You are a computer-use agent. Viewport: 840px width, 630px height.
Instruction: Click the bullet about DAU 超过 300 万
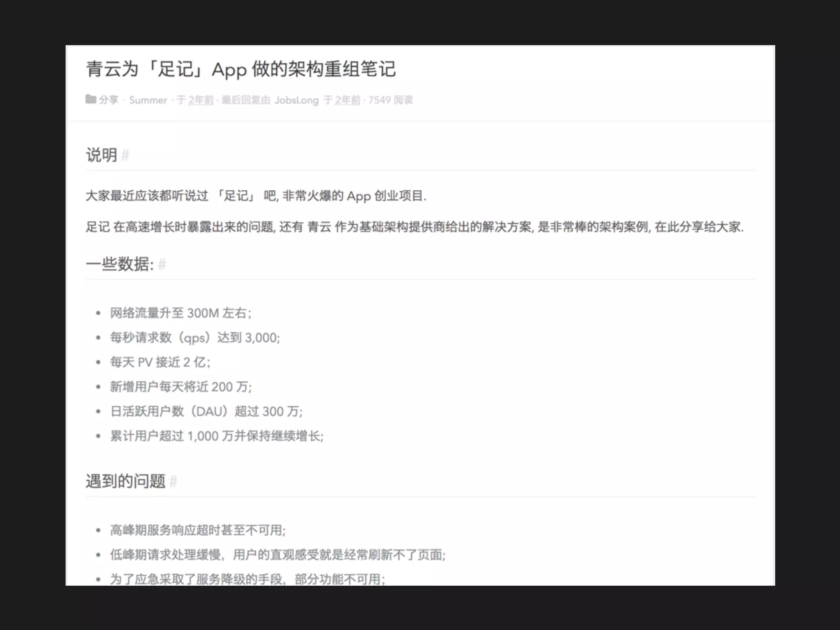[x=206, y=411]
